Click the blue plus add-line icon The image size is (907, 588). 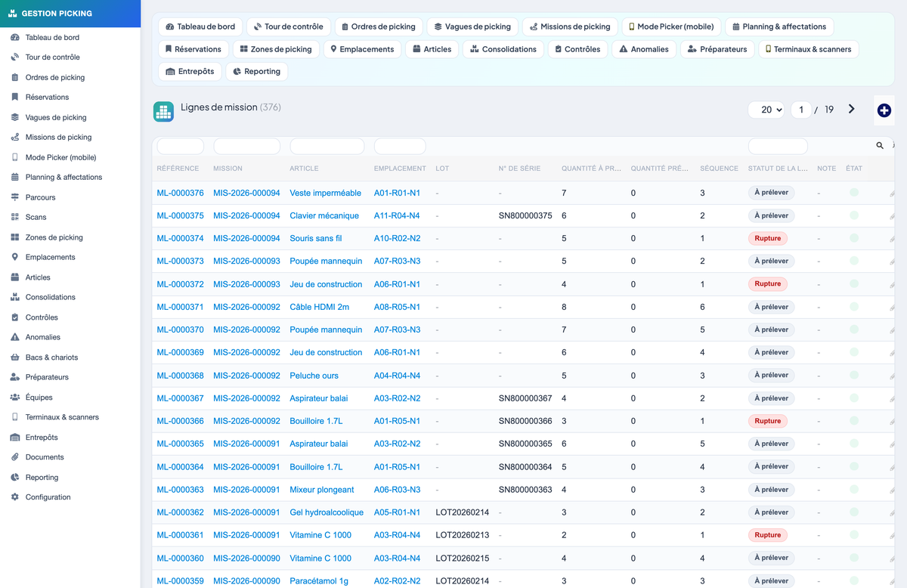884,110
